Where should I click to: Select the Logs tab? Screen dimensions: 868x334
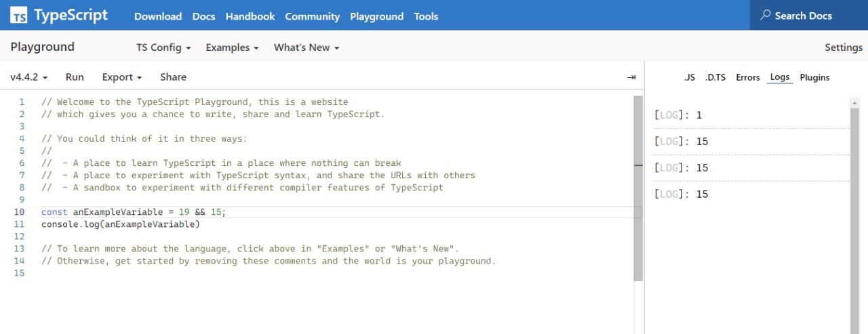point(780,77)
